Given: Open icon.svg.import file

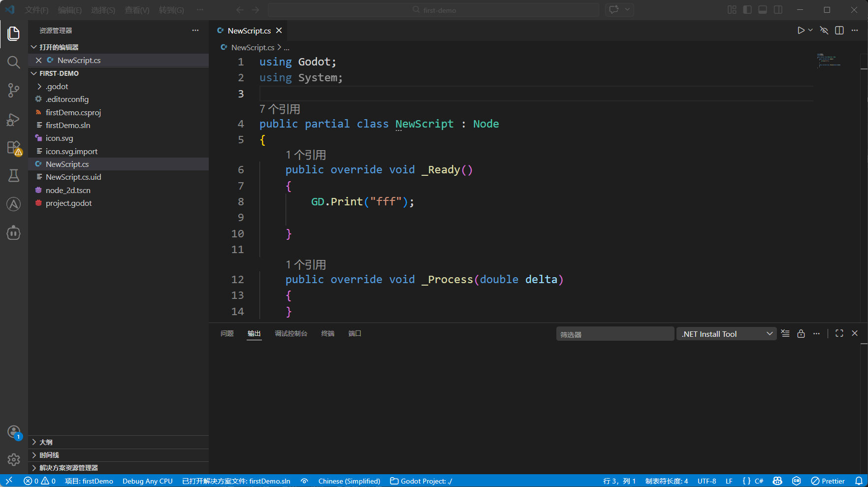Looking at the screenshot, I should point(71,151).
